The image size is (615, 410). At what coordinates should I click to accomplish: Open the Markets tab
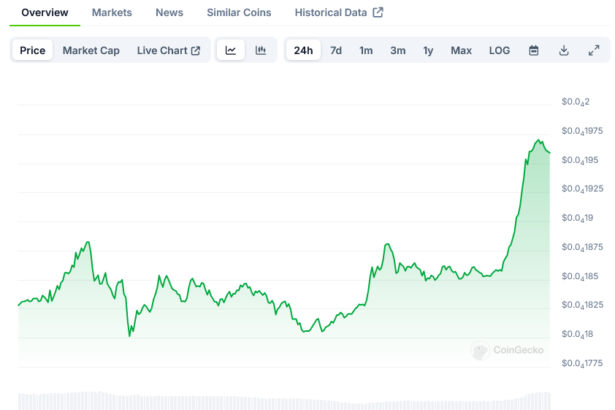coord(111,13)
